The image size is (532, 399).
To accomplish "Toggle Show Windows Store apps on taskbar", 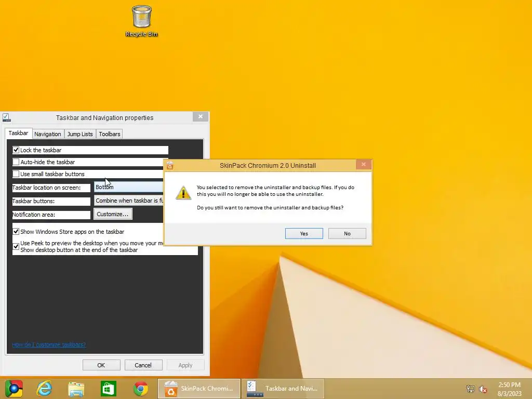I will [16, 231].
